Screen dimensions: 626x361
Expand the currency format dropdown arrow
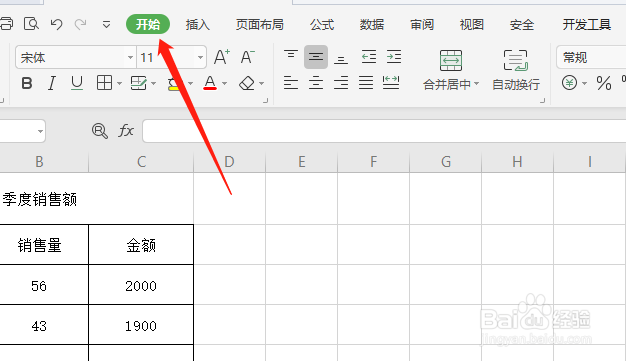pos(584,83)
